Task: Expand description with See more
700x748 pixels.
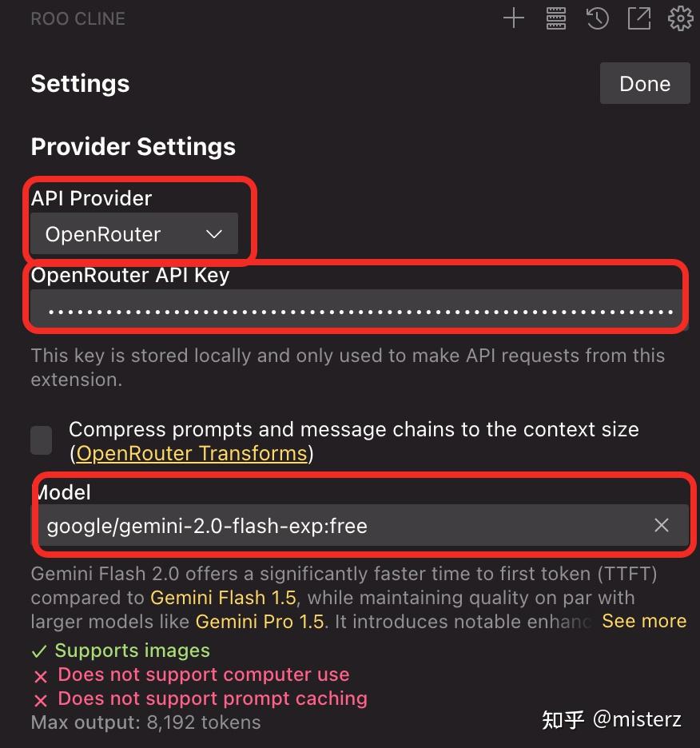Action: click(x=644, y=621)
